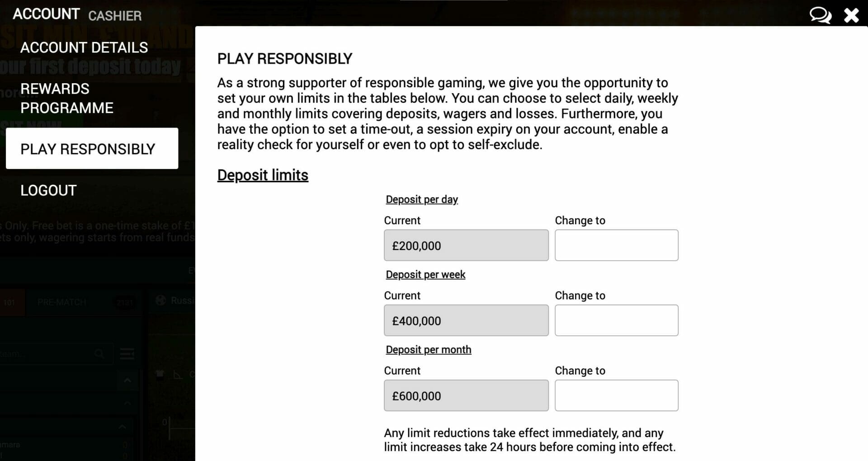
Task: Focus the weekly deposit 'Change to' field
Action: click(x=617, y=320)
